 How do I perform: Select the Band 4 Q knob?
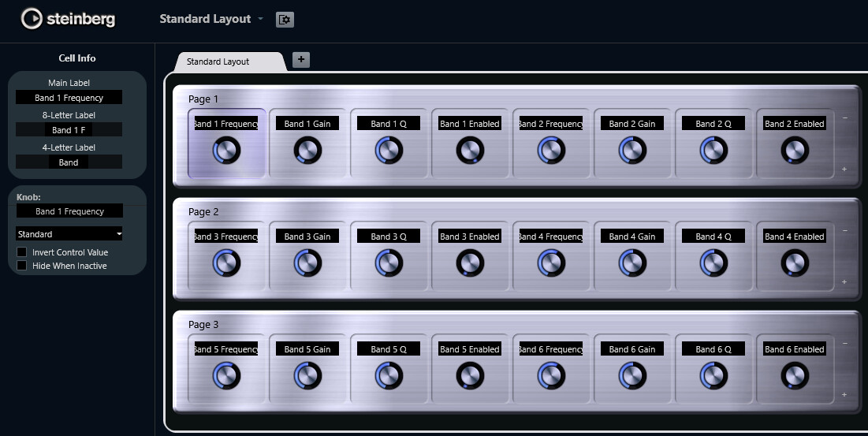point(713,263)
